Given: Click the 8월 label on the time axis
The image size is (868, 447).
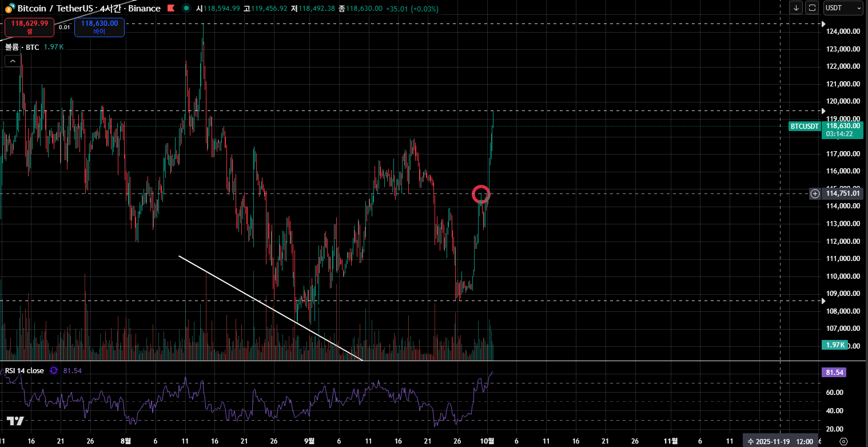Looking at the screenshot, I should pos(126,441).
